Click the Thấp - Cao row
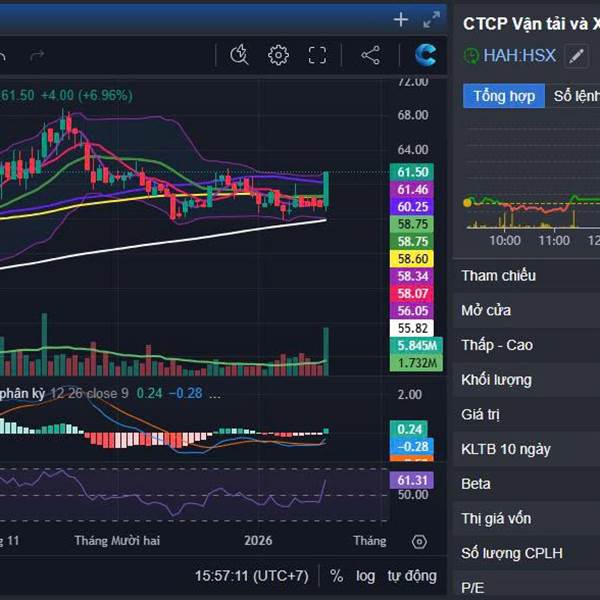The image size is (600, 600). click(x=527, y=345)
